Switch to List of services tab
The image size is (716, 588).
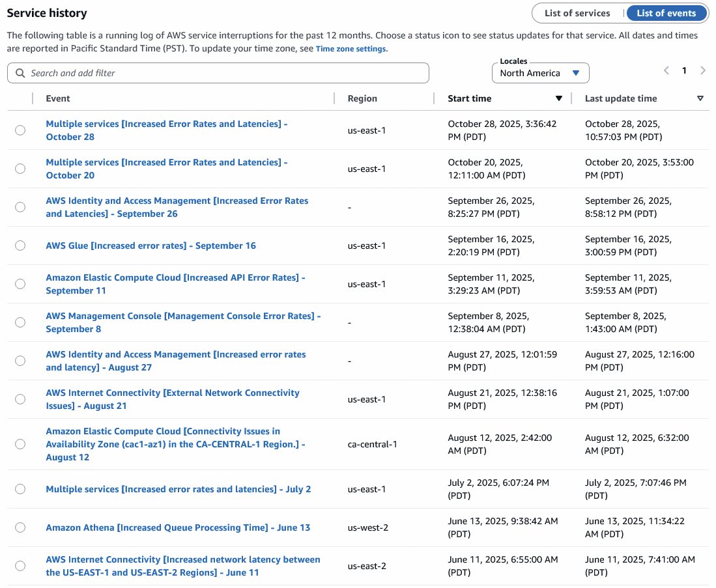(x=577, y=13)
